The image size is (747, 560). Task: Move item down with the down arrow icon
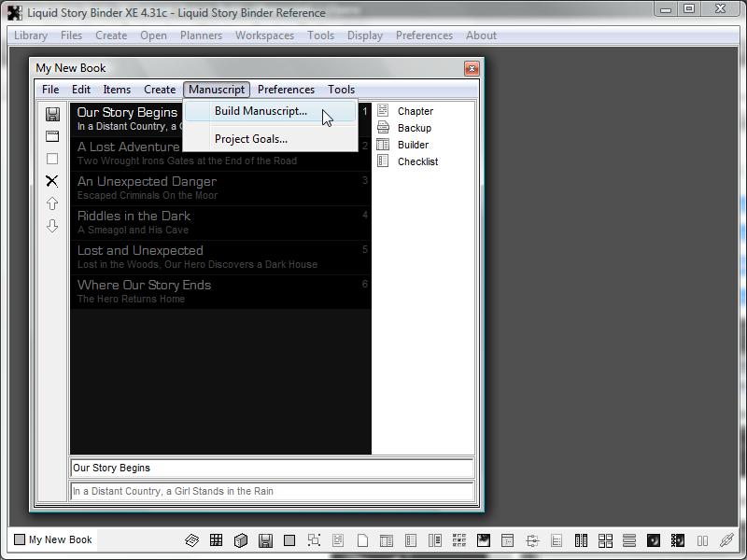(x=52, y=226)
